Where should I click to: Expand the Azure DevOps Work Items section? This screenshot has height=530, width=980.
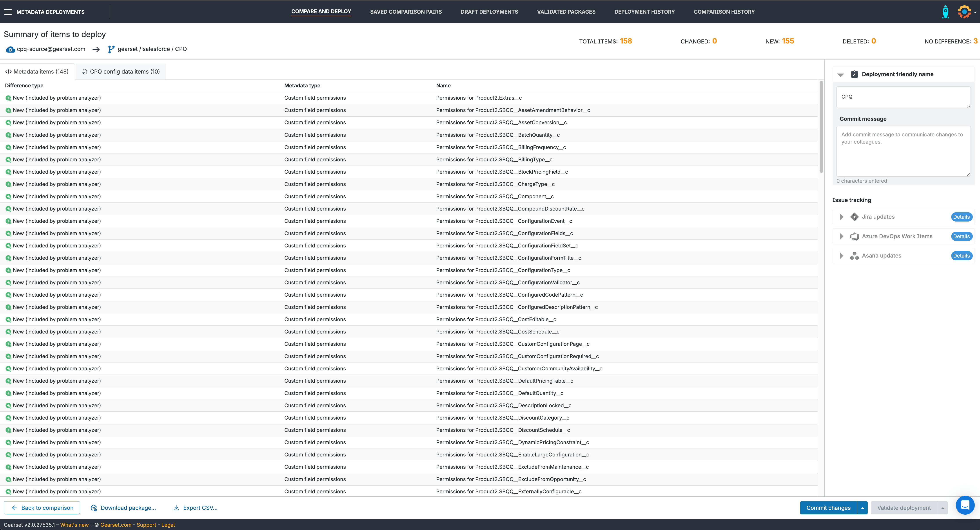841,236
